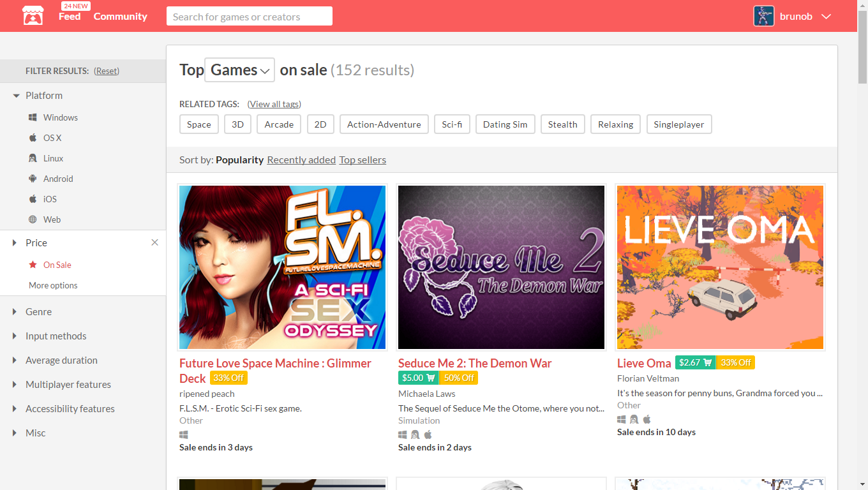Filter results by OS X platform
The image size is (868, 490).
52,138
